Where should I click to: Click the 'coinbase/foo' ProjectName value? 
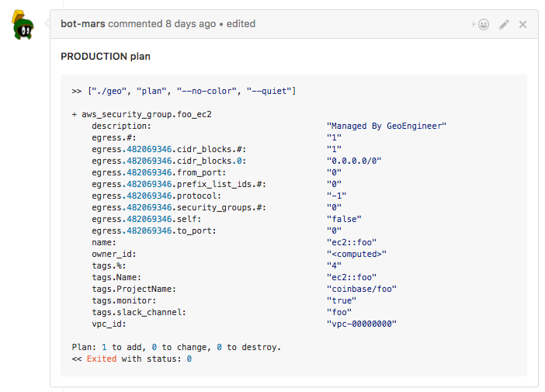(362, 289)
